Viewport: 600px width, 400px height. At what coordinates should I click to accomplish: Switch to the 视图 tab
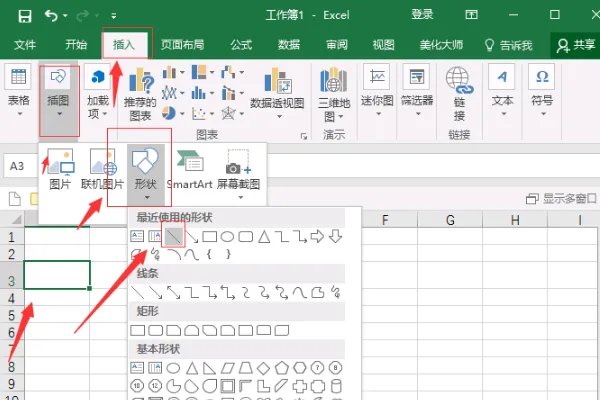[384, 45]
